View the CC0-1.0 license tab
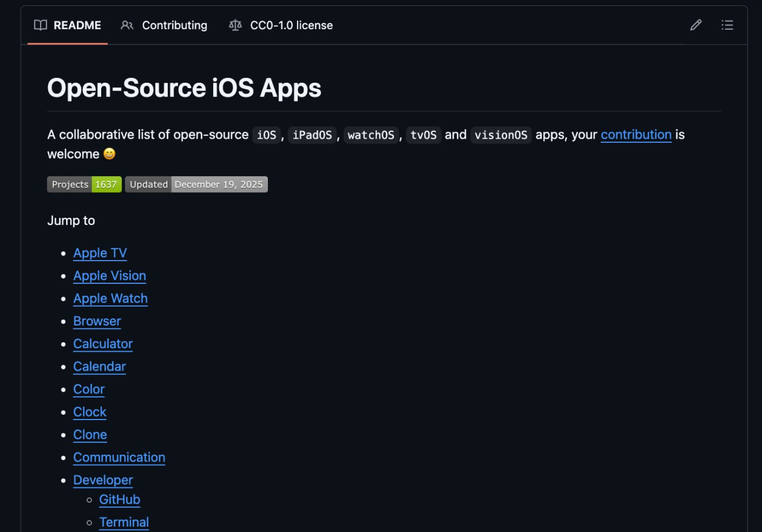The image size is (762, 532). [x=292, y=25]
